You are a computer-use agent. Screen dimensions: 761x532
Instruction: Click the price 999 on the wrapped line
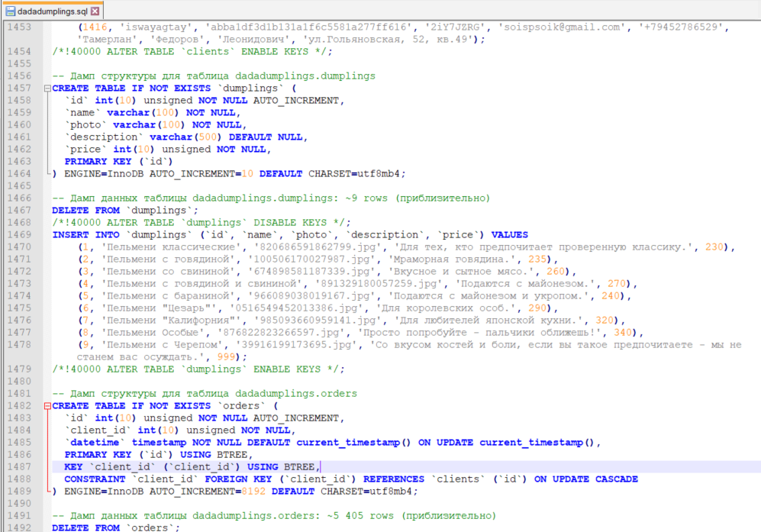tap(226, 357)
